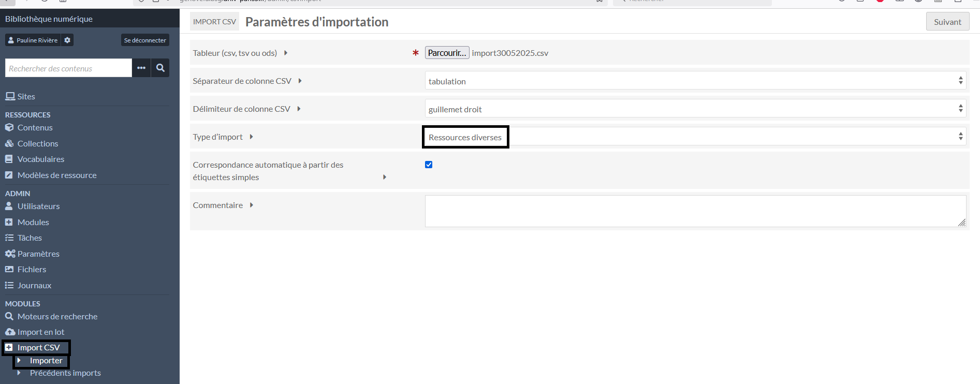
Task: Click Se déconnecter to log out
Action: pyautogui.click(x=145, y=40)
